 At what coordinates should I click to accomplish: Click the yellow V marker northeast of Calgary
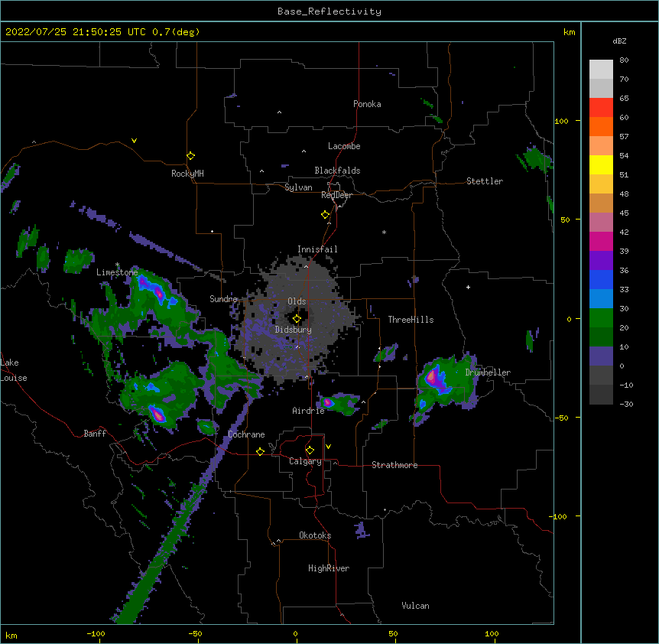(328, 447)
